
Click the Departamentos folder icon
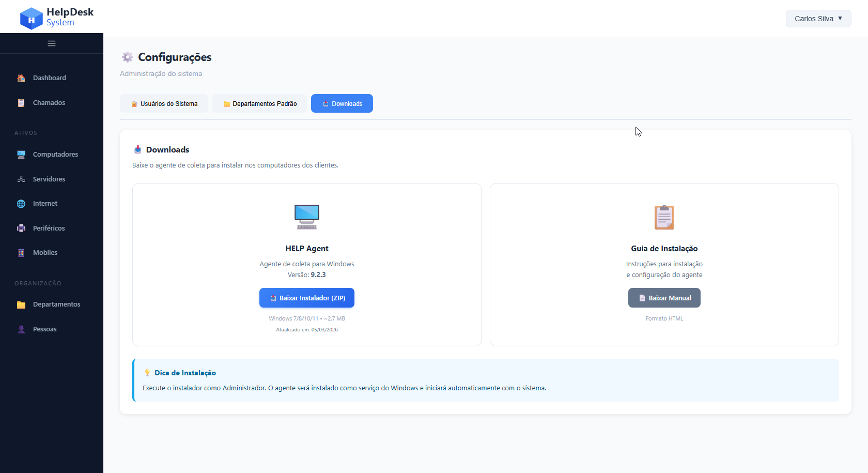coord(21,304)
